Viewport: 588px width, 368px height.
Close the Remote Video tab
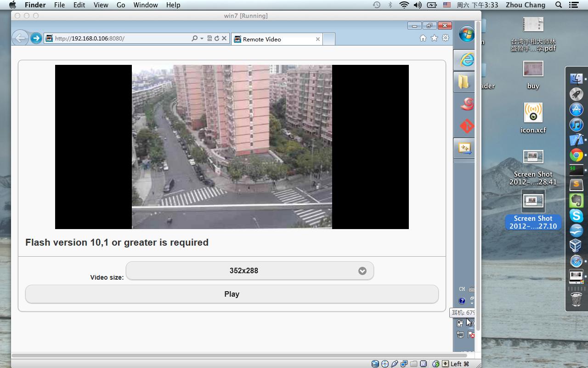tap(317, 39)
